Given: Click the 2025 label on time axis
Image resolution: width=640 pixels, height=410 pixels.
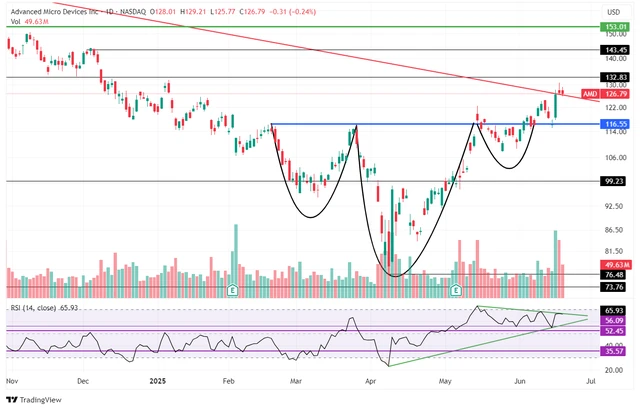Looking at the screenshot, I should 158,381.
